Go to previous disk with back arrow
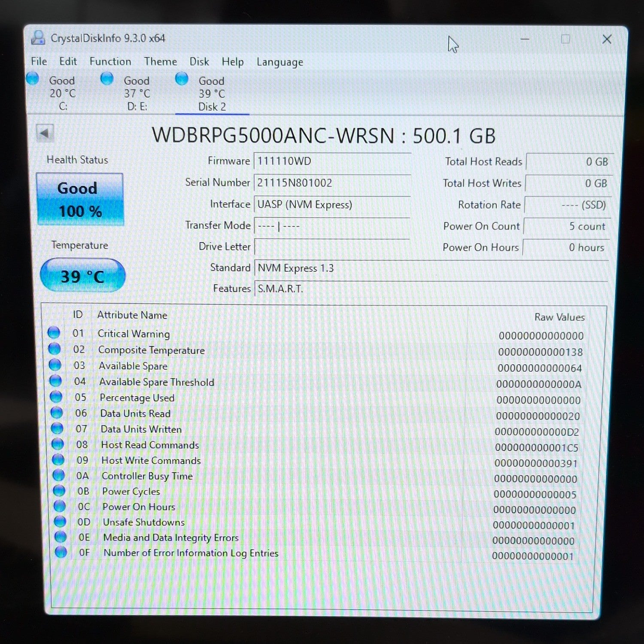Viewport: 644px width, 644px height. tap(45, 133)
